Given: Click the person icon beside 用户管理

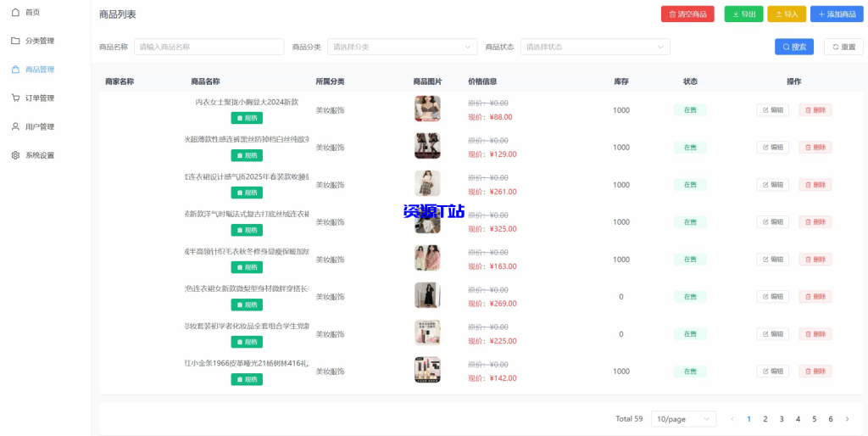Looking at the screenshot, I should [15, 127].
